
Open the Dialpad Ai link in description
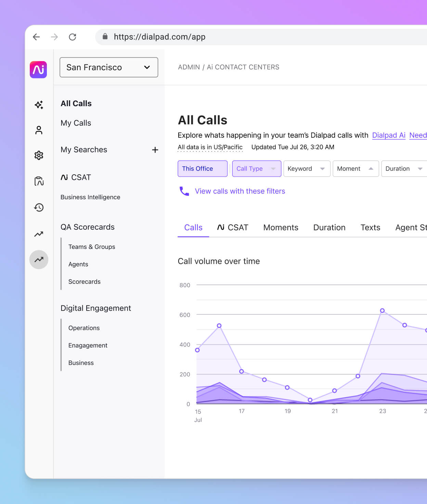(389, 135)
